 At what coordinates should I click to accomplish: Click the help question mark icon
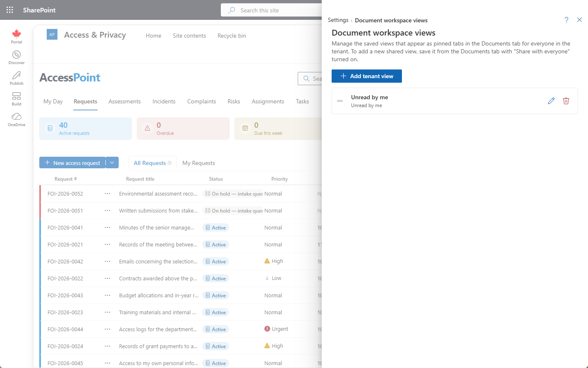pyautogui.click(x=566, y=20)
